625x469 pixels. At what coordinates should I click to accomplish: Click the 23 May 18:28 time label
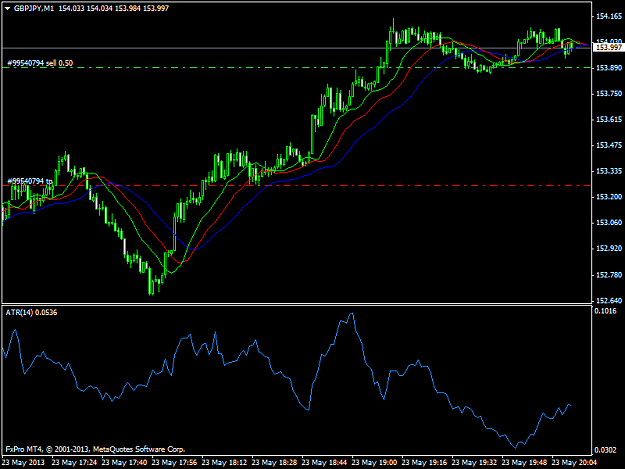[x=275, y=462]
